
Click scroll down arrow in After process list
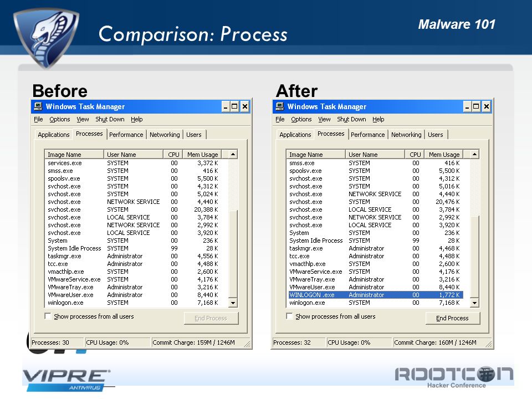(475, 303)
